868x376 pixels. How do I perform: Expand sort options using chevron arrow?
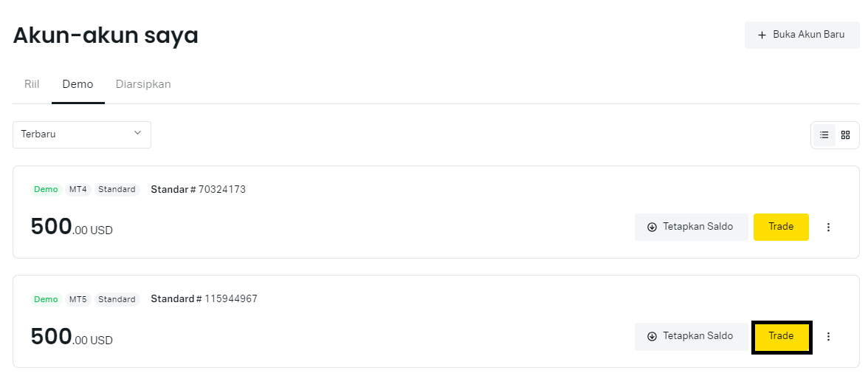point(137,133)
